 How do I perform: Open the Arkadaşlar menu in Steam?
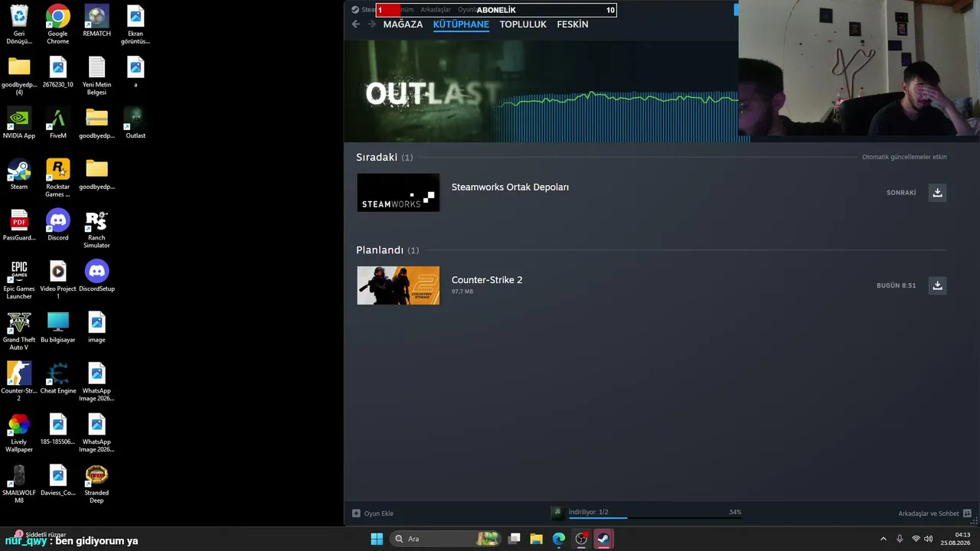click(x=436, y=10)
